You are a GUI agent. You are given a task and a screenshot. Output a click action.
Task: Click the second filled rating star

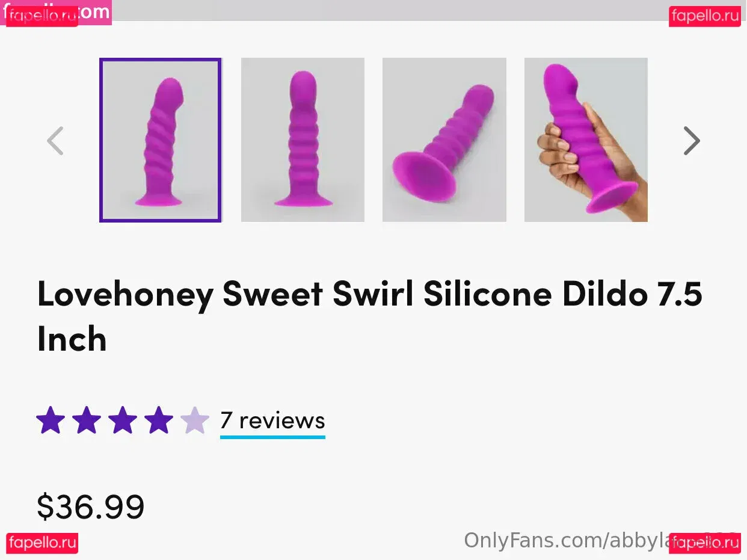87,420
